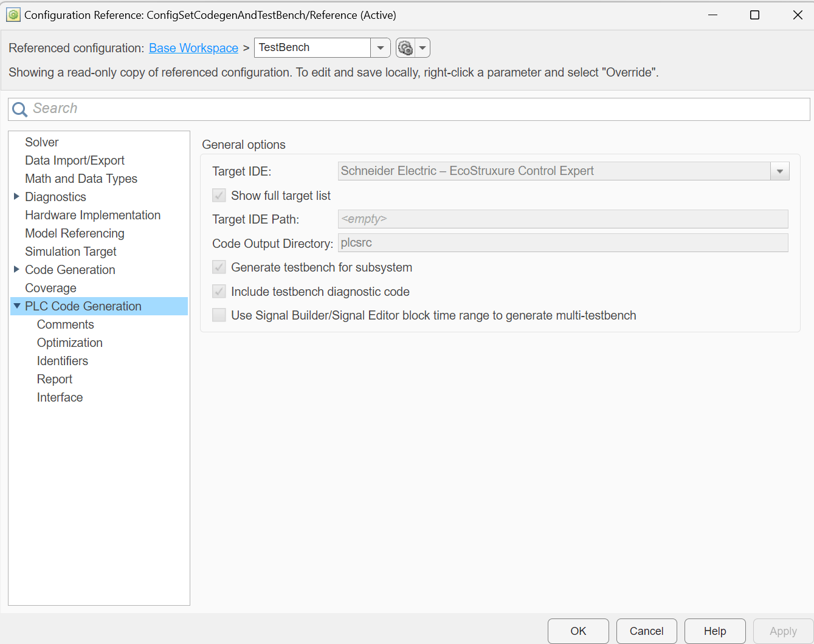Image resolution: width=814 pixels, height=644 pixels.
Task: Click the search magnifier icon
Action: [19, 109]
